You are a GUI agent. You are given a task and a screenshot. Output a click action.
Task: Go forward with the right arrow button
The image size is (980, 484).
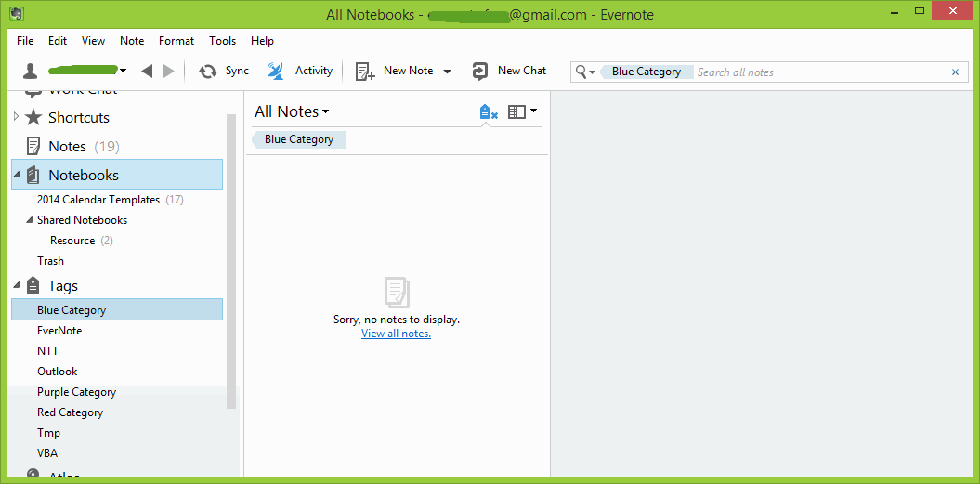[168, 71]
